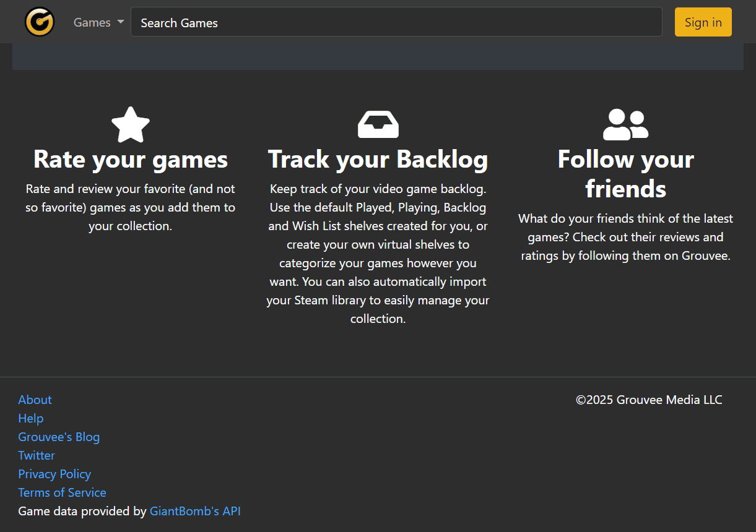Click the inbox tray icon above Track your Backlog
756x532 pixels.
click(x=378, y=124)
